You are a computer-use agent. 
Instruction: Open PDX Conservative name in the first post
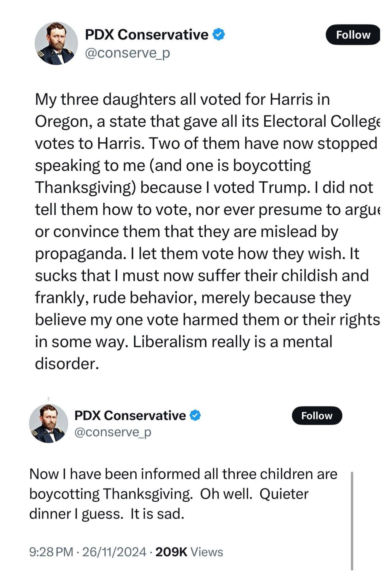tap(146, 35)
